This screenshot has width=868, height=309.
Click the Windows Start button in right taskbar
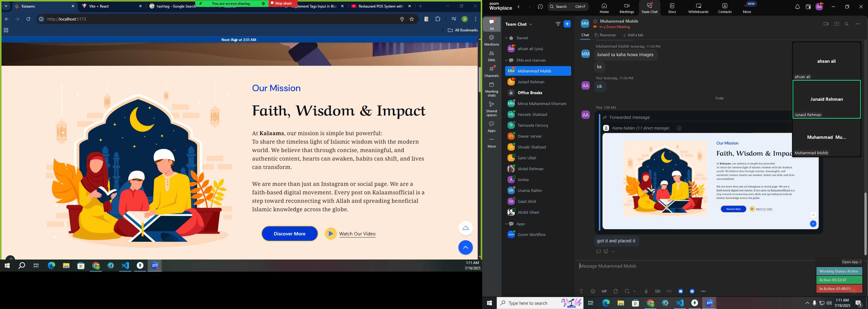[x=489, y=303]
